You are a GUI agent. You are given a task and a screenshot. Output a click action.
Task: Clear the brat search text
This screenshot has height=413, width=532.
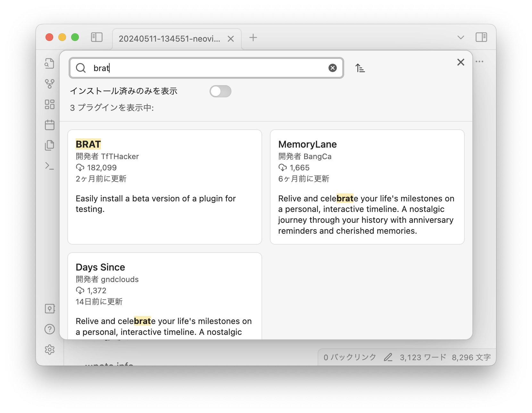coord(333,68)
